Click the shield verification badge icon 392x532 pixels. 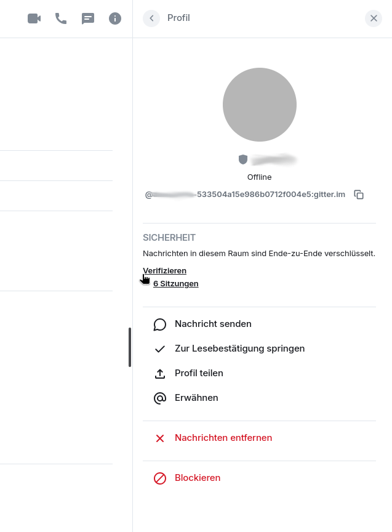tap(243, 159)
